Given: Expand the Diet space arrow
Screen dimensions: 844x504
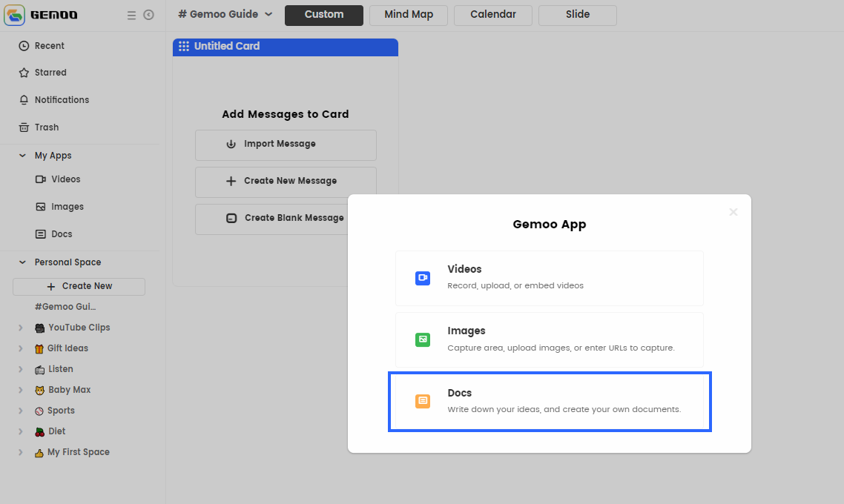Looking at the screenshot, I should [21, 431].
